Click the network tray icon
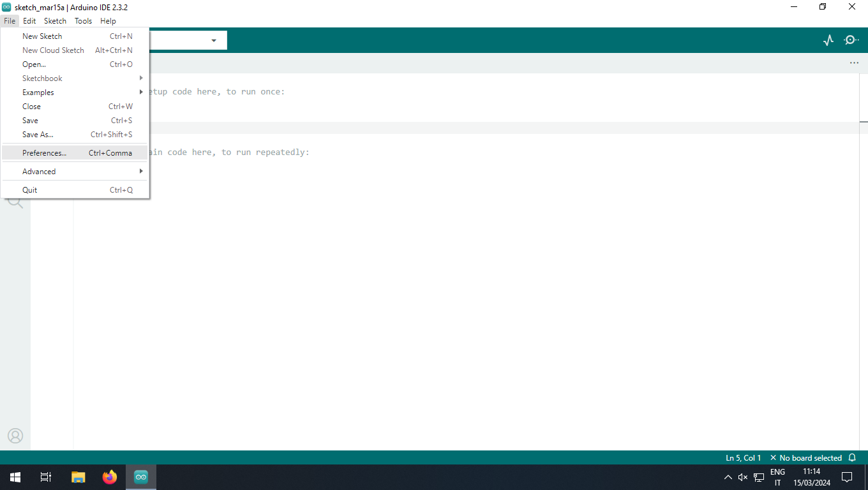 tap(759, 477)
